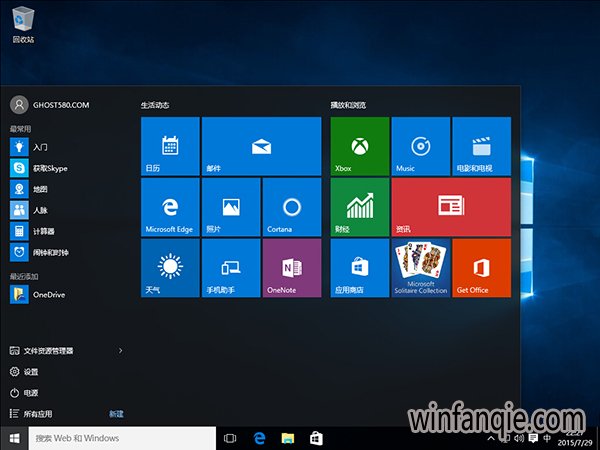Image resolution: width=600 pixels, height=450 pixels.
Task: Open the 电影和电视 tile
Action: pos(481,146)
